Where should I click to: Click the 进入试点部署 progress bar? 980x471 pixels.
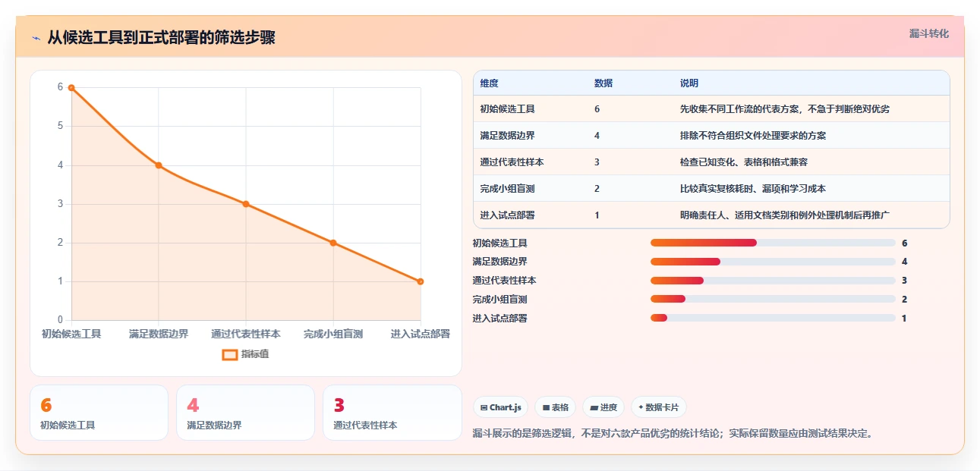click(773, 319)
